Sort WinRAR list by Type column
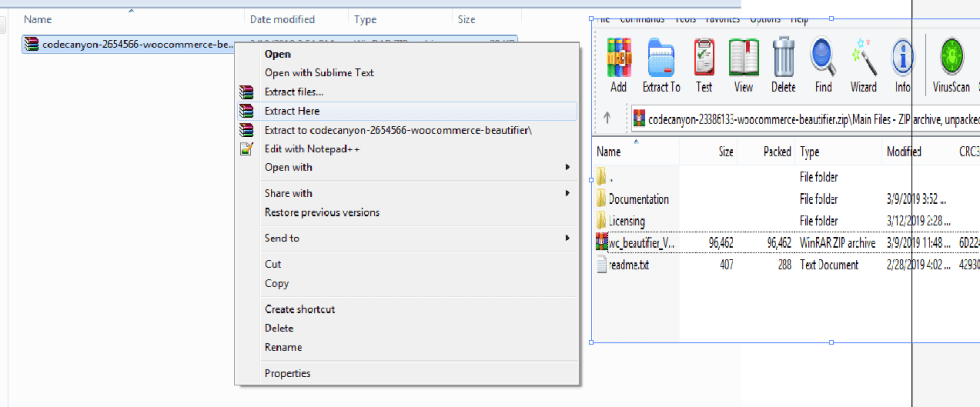This screenshot has width=980, height=407. 809,152
